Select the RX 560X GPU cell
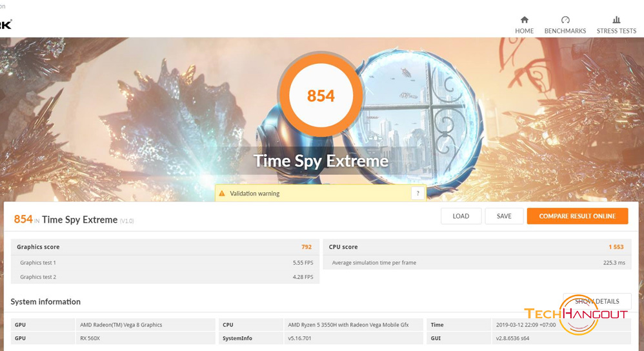Viewport: 644px width, 351px height. pos(145,338)
